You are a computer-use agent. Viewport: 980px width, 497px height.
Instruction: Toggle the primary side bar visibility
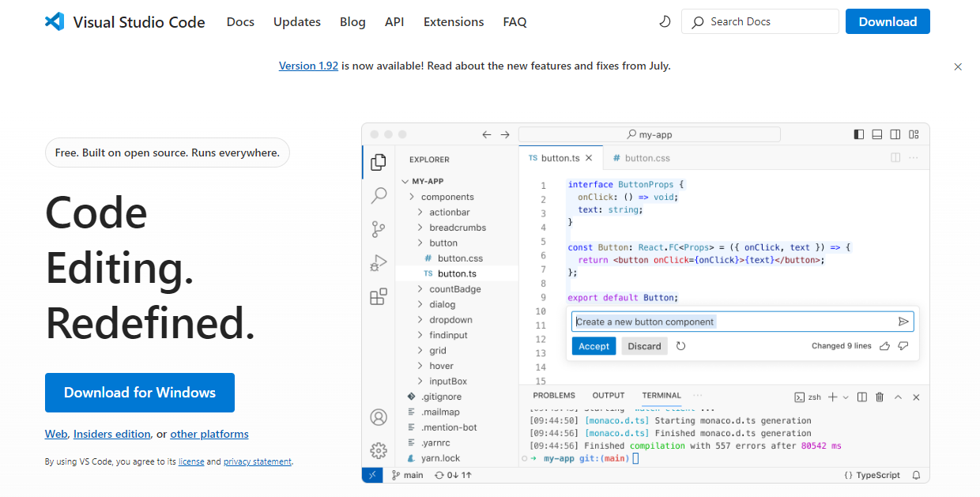point(858,134)
